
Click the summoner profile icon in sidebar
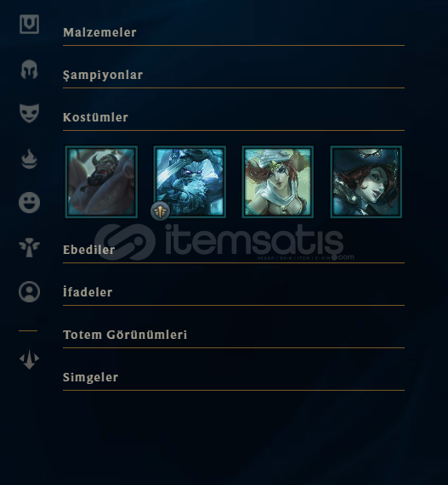point(30,291)
